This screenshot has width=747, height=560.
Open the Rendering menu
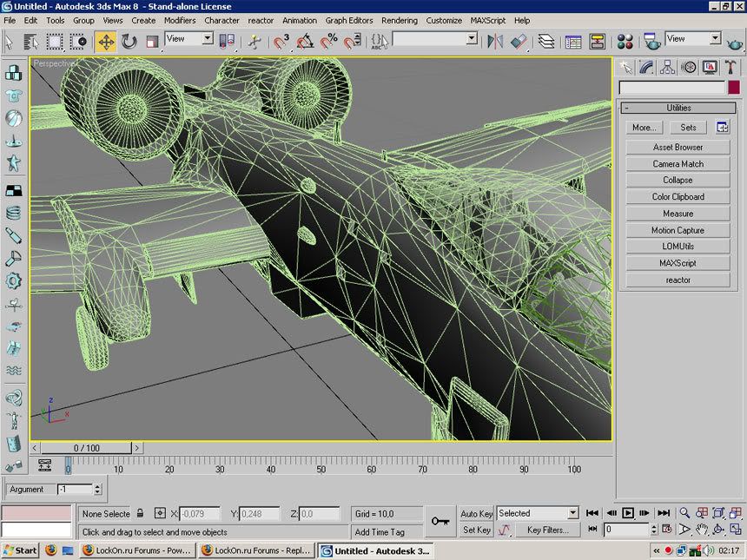pyautogui.click(x=400, y=20)
